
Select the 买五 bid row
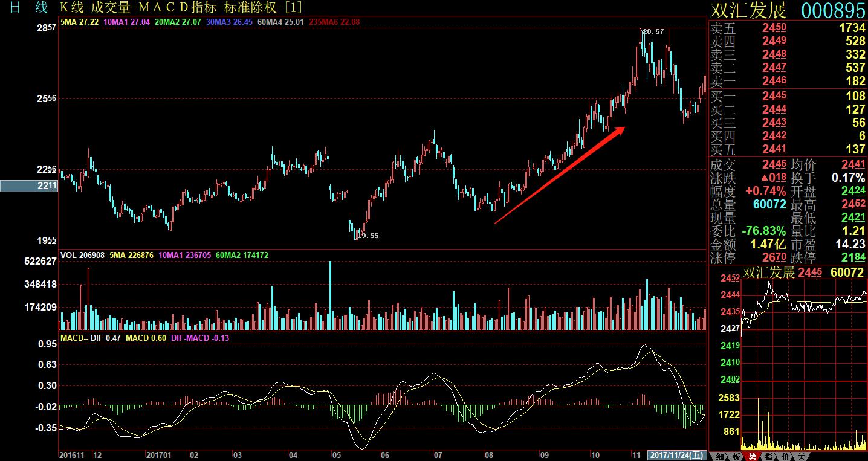tap(788, 149)
